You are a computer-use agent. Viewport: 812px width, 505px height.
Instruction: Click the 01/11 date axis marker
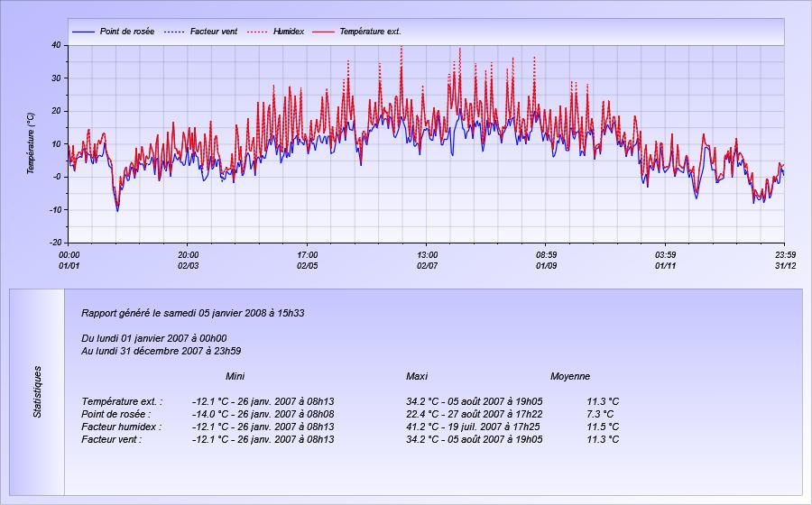[666, 266]
